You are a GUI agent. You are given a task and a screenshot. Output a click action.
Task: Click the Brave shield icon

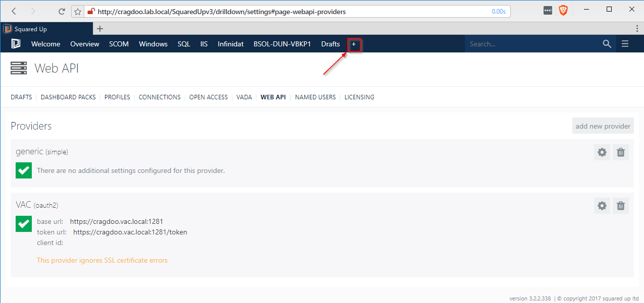(563, 10)
